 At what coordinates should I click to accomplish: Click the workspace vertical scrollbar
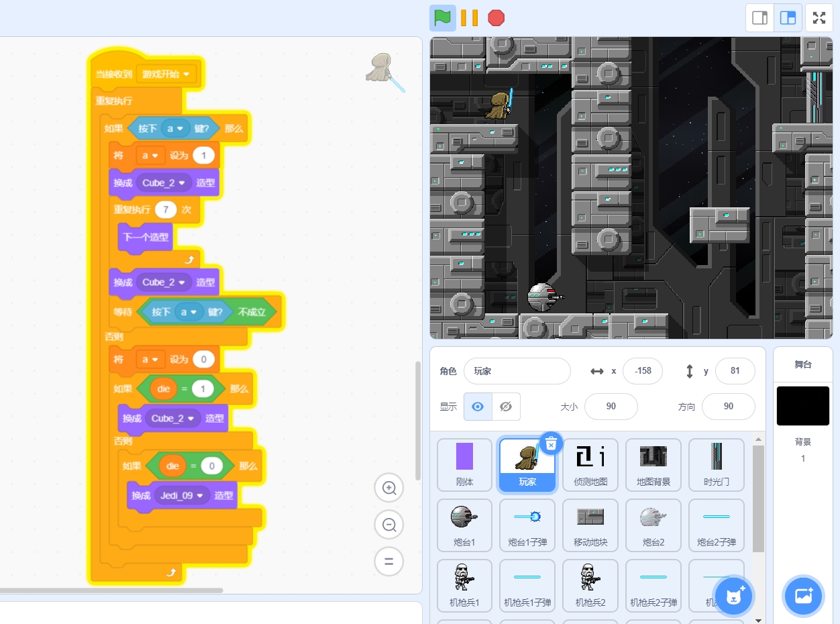[x=419, y=421]
